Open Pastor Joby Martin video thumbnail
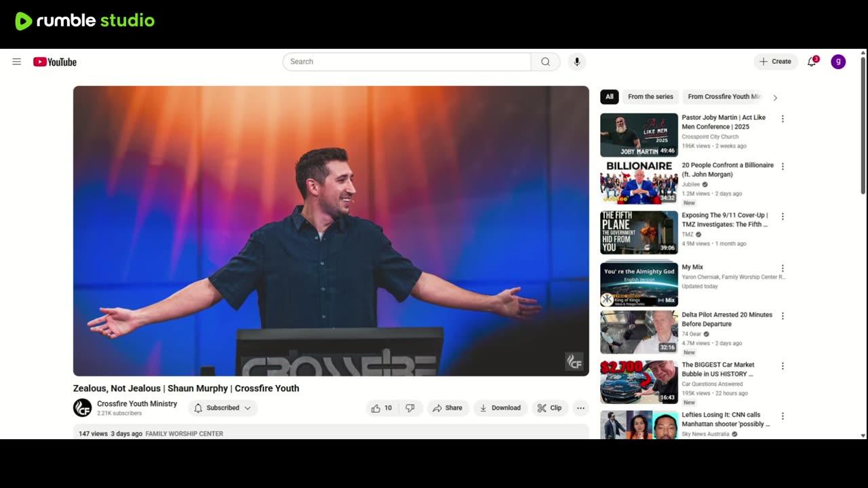This screenshot has height=488, width=868. 639,135
